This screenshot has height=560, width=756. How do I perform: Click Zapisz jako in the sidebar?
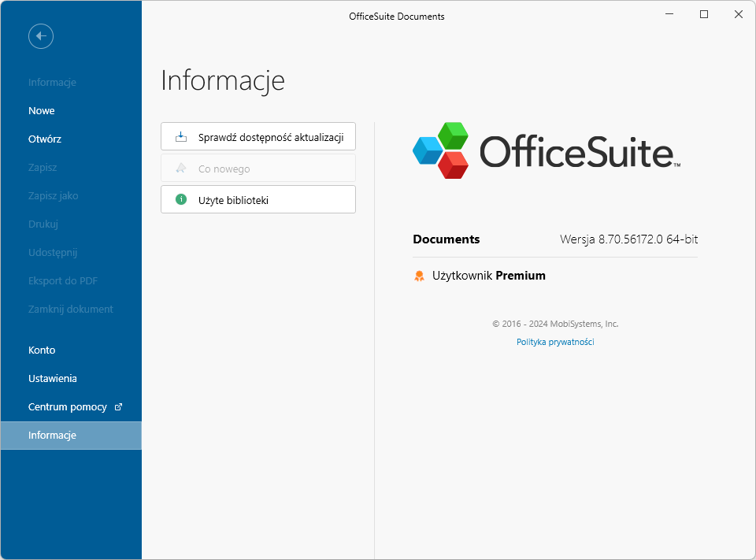[71, 196]
